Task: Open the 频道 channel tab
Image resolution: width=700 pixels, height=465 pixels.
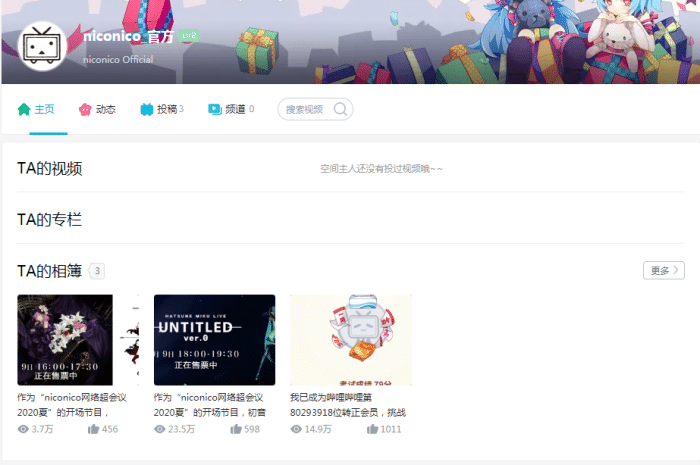Action: [231, 109]
